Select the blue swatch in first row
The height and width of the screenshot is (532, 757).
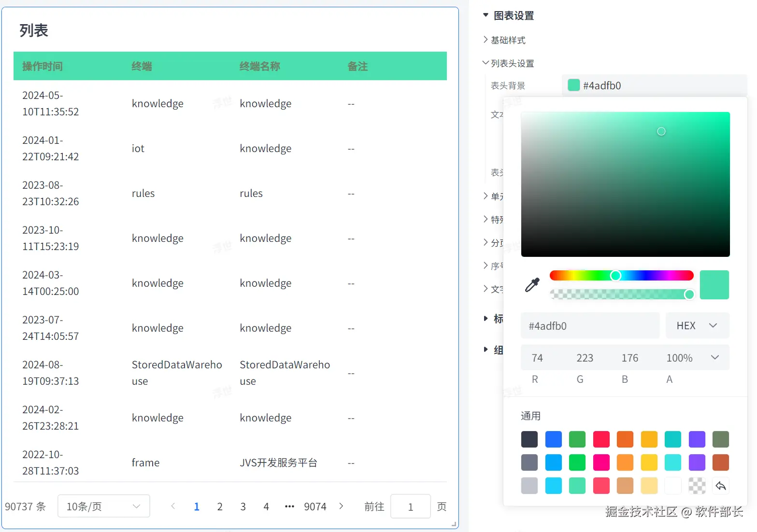[x=554, y=439]
